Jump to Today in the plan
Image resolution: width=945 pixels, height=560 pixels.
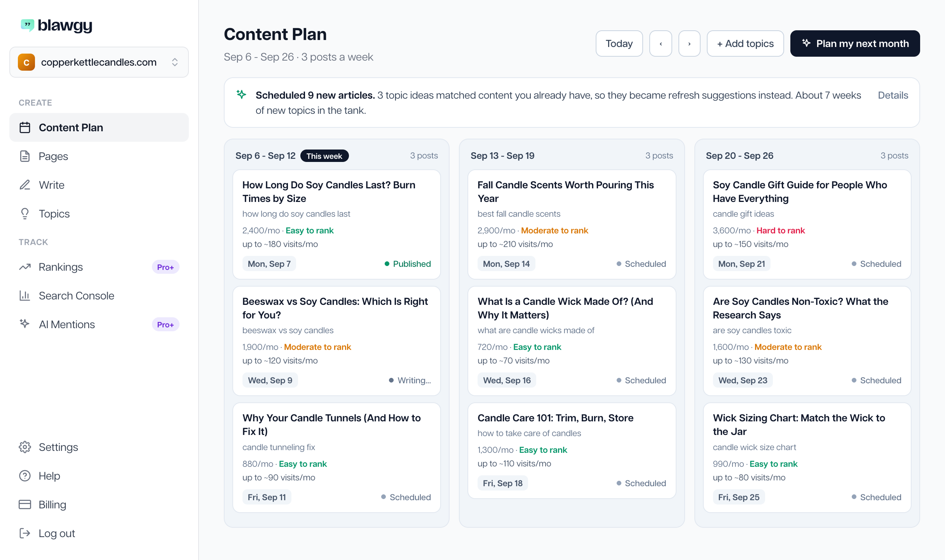(x=619, y=43)
